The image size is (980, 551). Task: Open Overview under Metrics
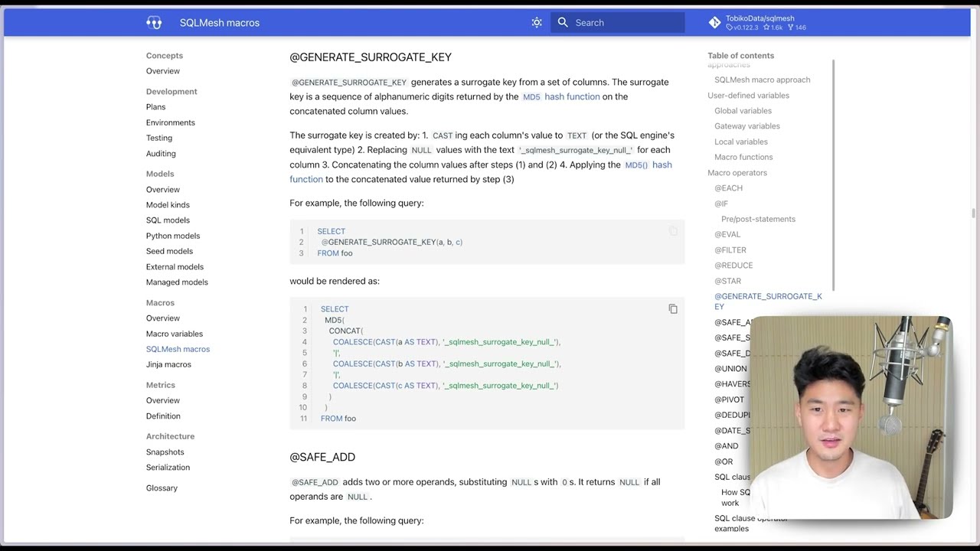(163, 400)
